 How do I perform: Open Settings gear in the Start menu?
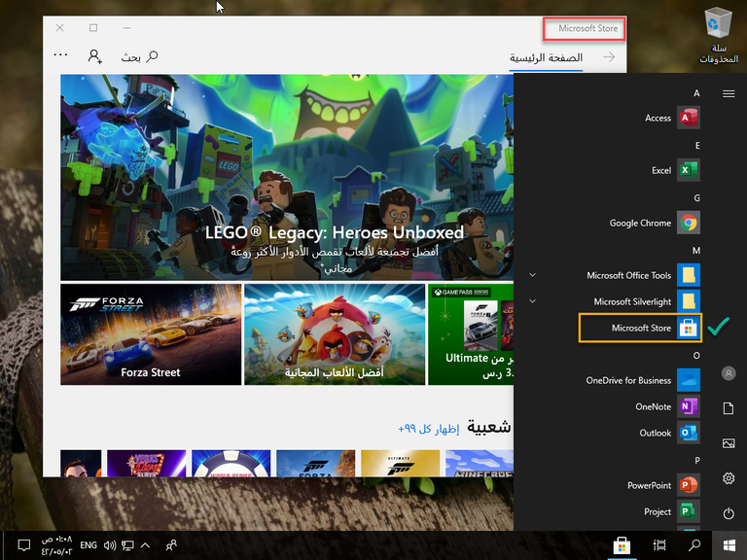(x=729, y=478)
